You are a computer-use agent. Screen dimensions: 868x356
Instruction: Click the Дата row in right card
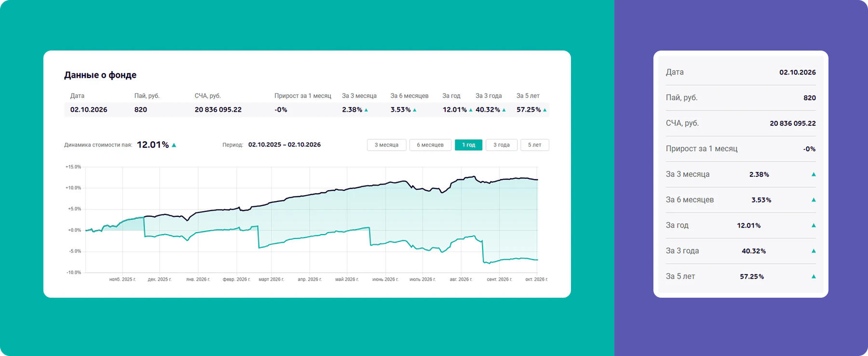pos(741,72)
